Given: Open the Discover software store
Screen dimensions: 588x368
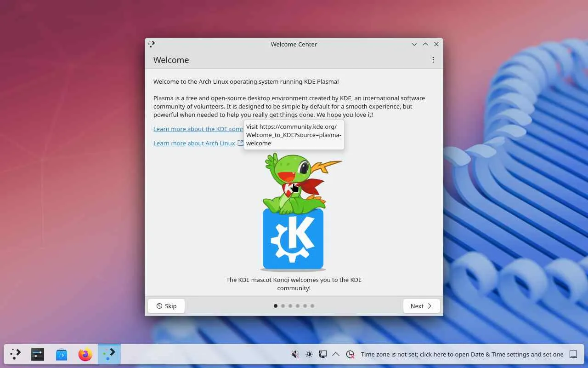Looking at the screenshot, I should [62, 354].
